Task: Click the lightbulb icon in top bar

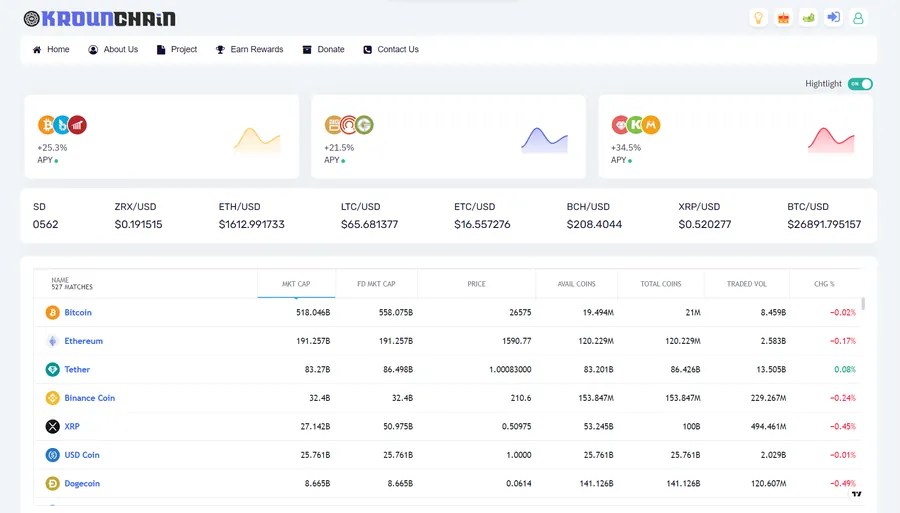Action: tap(758, 18)
